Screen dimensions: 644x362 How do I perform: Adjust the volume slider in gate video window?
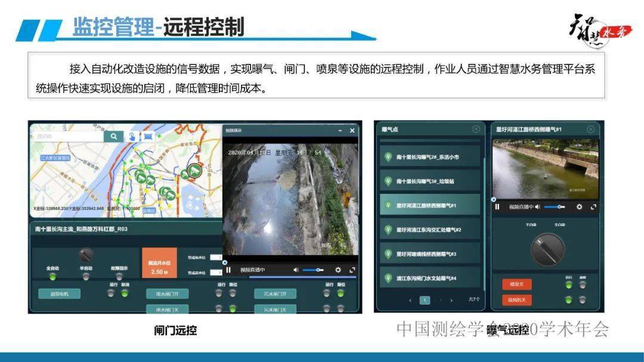pyautogui.click(x=313, y=270)
